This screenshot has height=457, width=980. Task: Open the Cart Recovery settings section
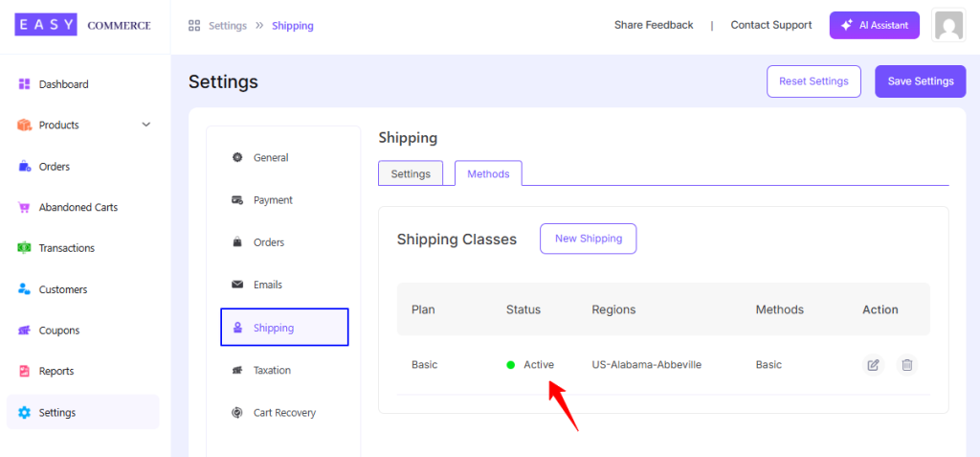(284, 413)
